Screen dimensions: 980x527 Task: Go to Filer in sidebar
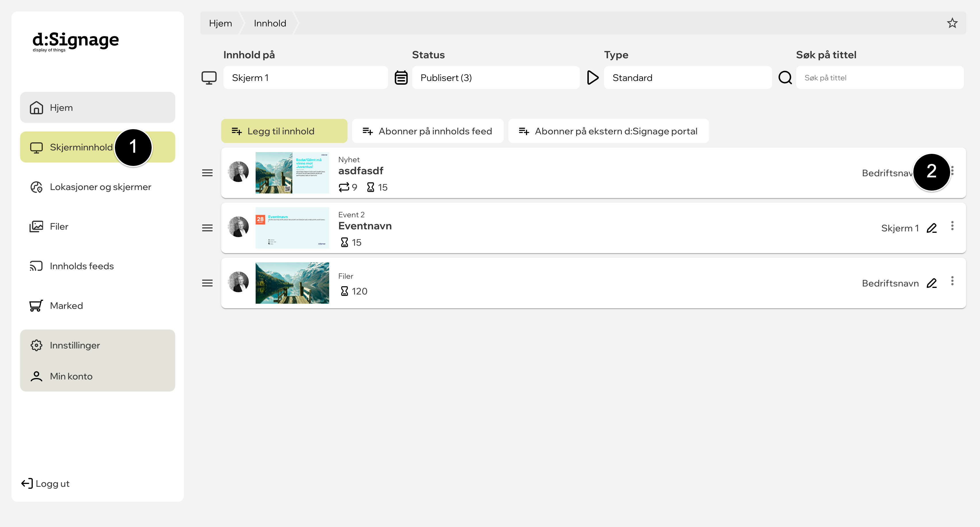point(97,226)
